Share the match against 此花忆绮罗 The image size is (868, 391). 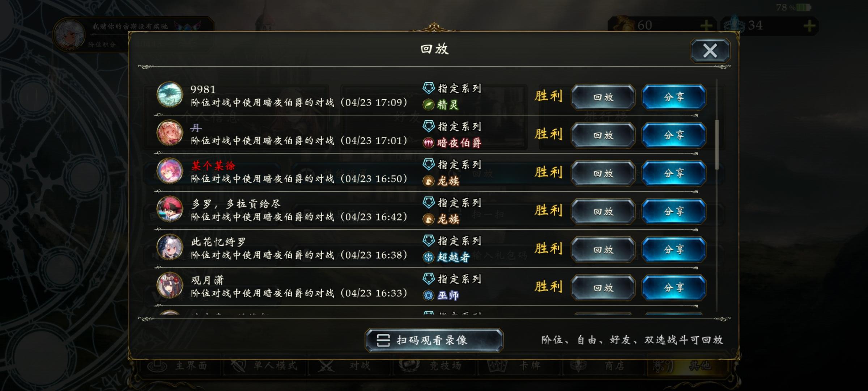pyautogui.click(x=674, y=249)
